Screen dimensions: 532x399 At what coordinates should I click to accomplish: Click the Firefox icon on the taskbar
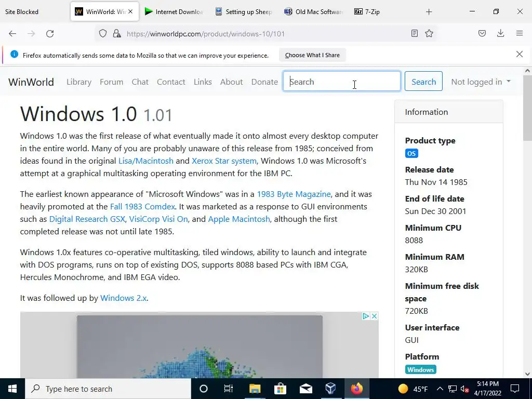(356, 389)
